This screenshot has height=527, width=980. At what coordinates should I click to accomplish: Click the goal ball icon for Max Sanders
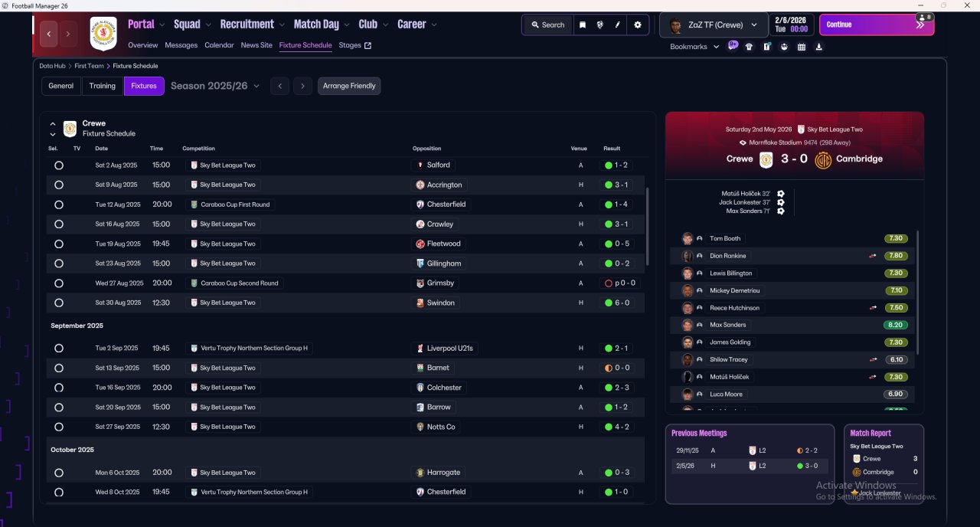[780, 211]
